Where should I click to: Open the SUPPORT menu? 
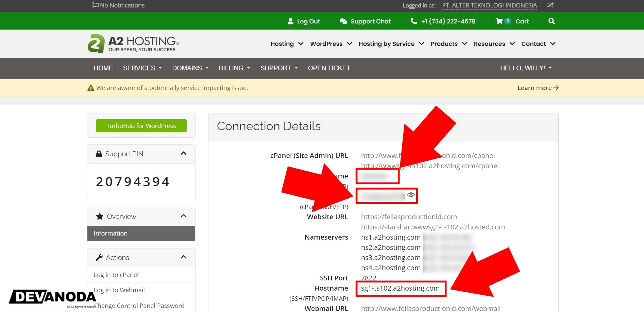pyautogui.click(x=279, y=68)
